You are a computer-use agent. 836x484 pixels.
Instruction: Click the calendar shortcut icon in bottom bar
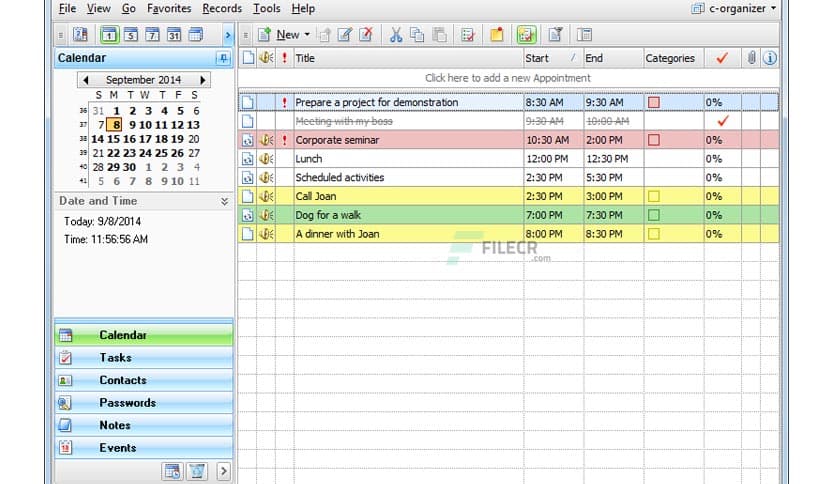(172, 471)
